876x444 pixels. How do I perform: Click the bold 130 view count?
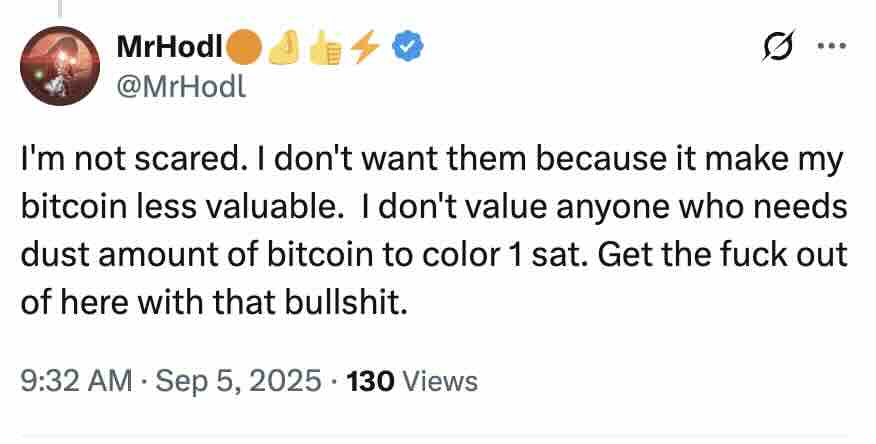pos(368,381)
